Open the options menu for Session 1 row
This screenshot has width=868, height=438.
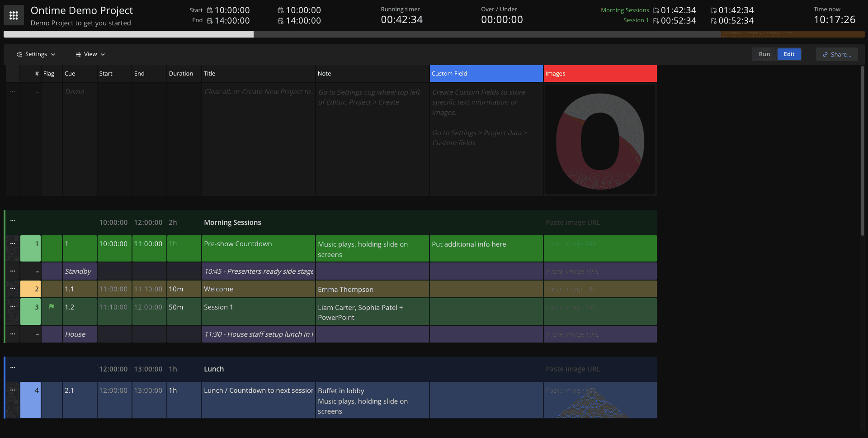[12, 307]
